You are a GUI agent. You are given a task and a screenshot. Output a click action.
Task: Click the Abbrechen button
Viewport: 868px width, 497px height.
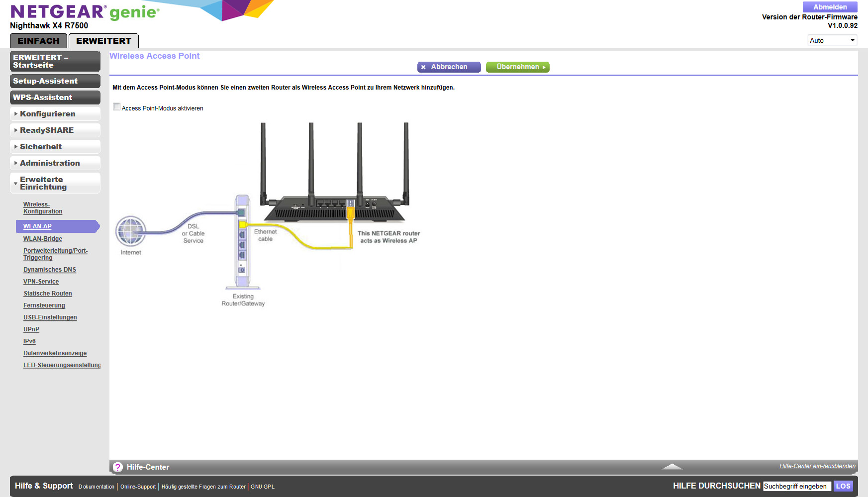449,67
